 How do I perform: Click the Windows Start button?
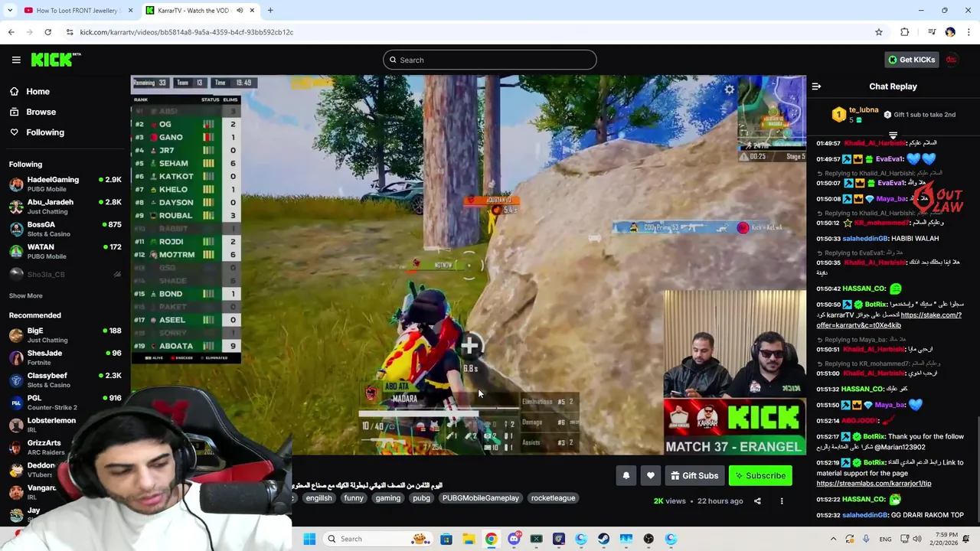coord(309,539)
